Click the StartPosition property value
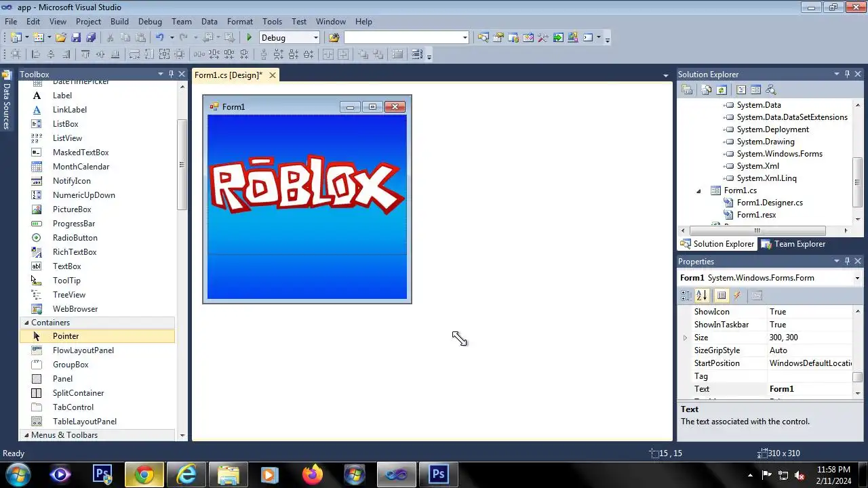 point(810,363)
